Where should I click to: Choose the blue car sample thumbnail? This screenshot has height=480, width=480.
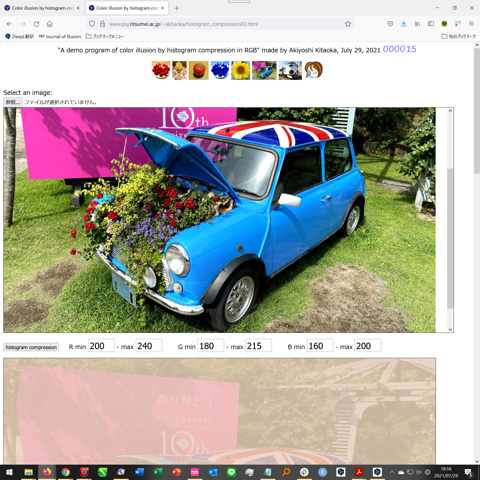pyautogui.click(x=264, y=70)
